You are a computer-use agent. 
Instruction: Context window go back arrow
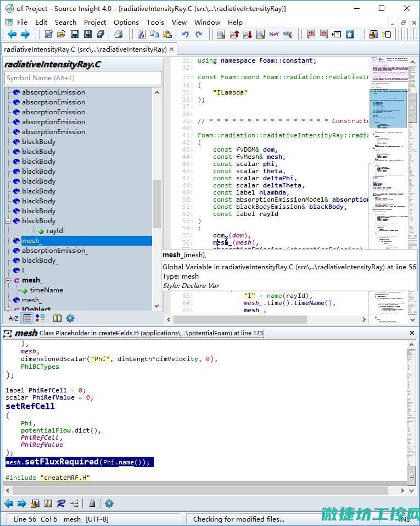click(9, 503)
